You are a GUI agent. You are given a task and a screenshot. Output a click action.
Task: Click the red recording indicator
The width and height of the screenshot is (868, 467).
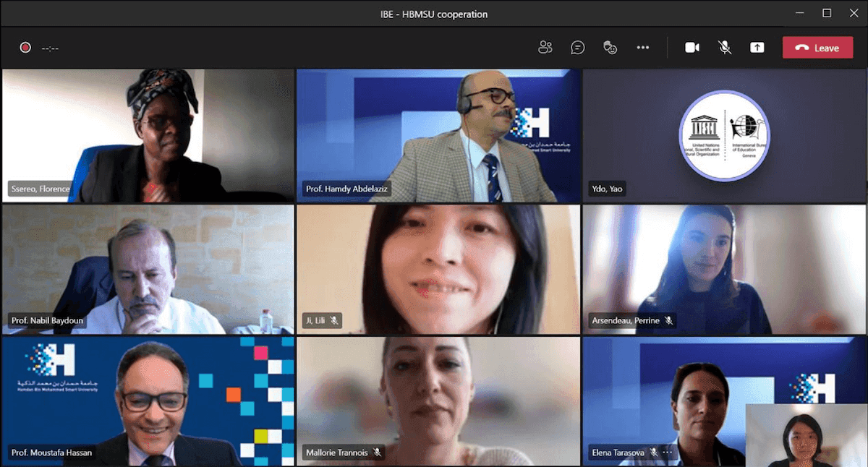click(x=25, y=48)
